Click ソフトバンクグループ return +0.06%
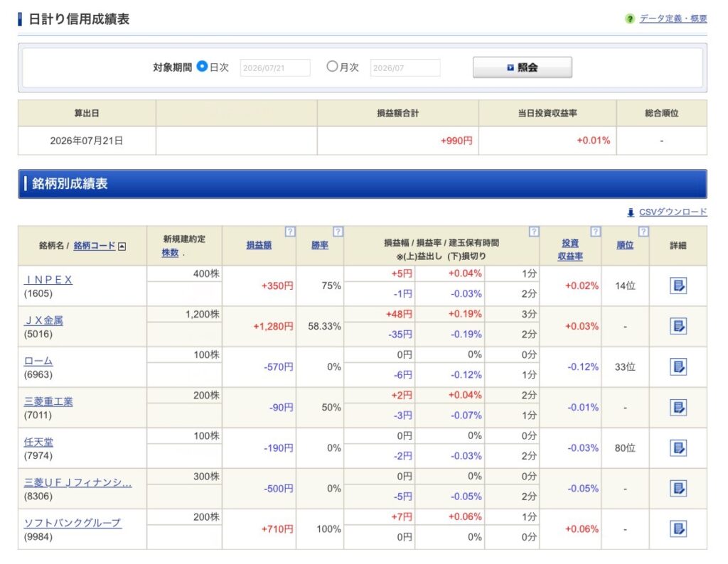The width and height of the screenshot is (728, 564). pyautogui.click(x=582, y=529)
